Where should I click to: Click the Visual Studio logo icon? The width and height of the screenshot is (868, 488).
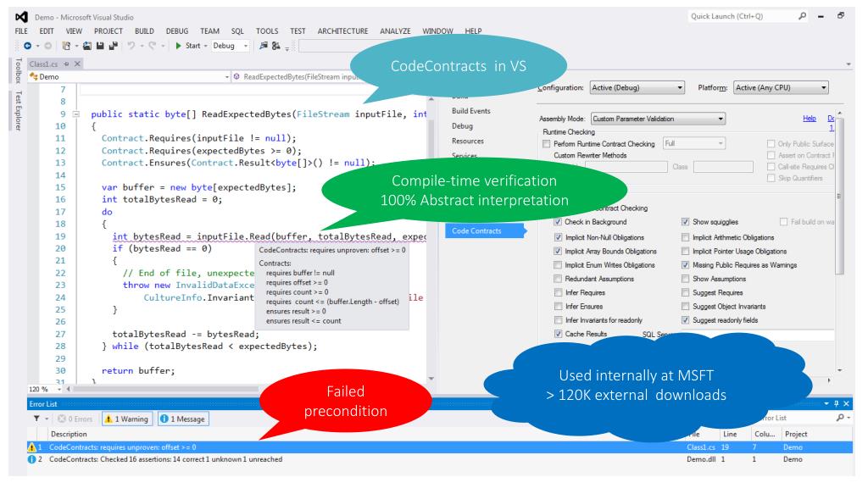point(21,17)
